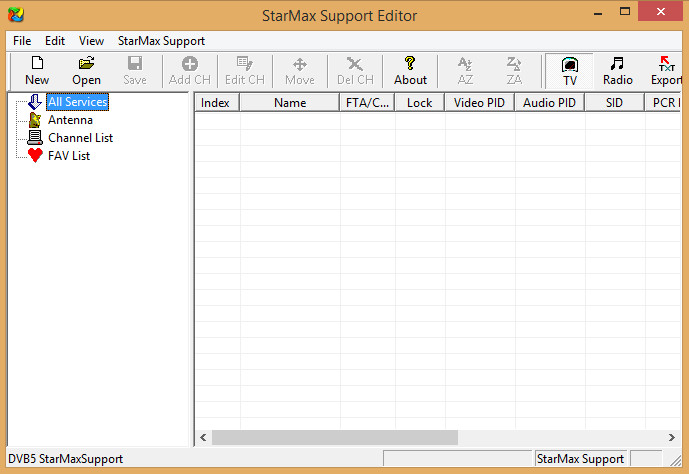Click the Edit CH toolbar icon
The height and width of the screenshot is (474, 689).
pos(245,64)
